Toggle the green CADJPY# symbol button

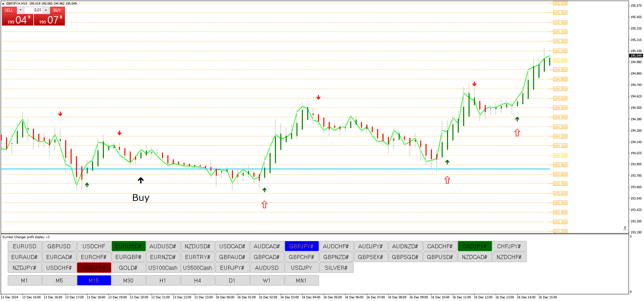point(474,246)
